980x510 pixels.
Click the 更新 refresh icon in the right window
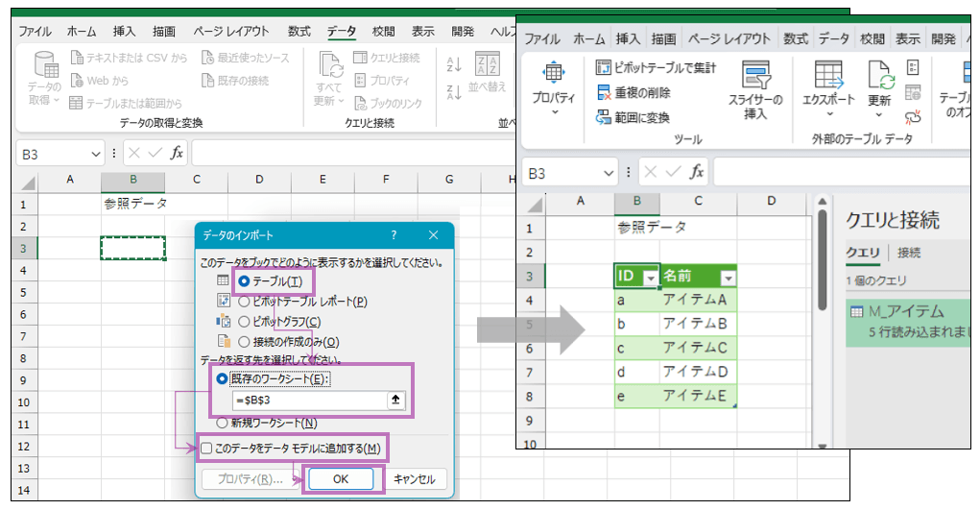(881, 75)
